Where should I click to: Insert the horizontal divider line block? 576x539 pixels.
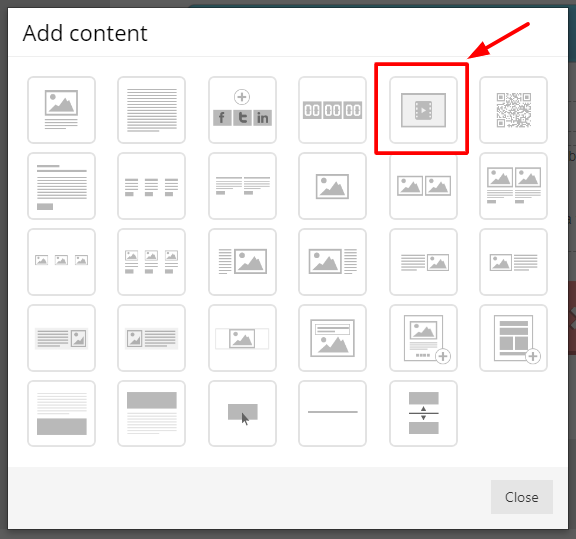(332, 413)
